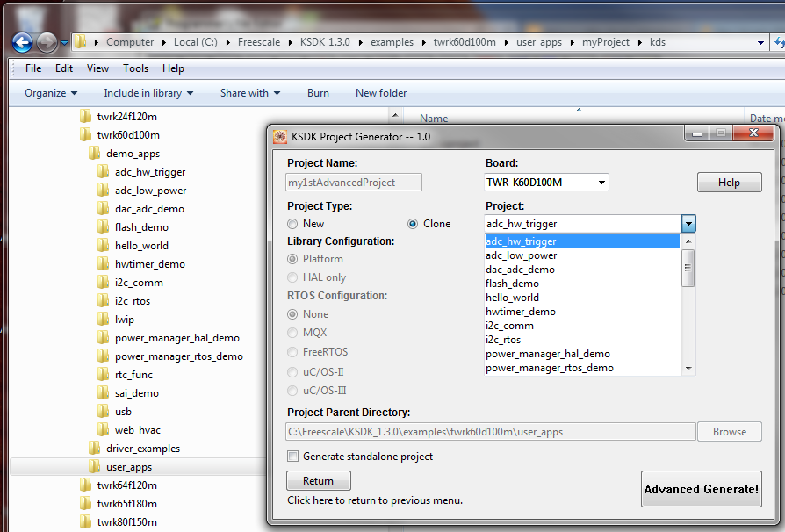Click the Burn toolbar button

click(318, 93)
